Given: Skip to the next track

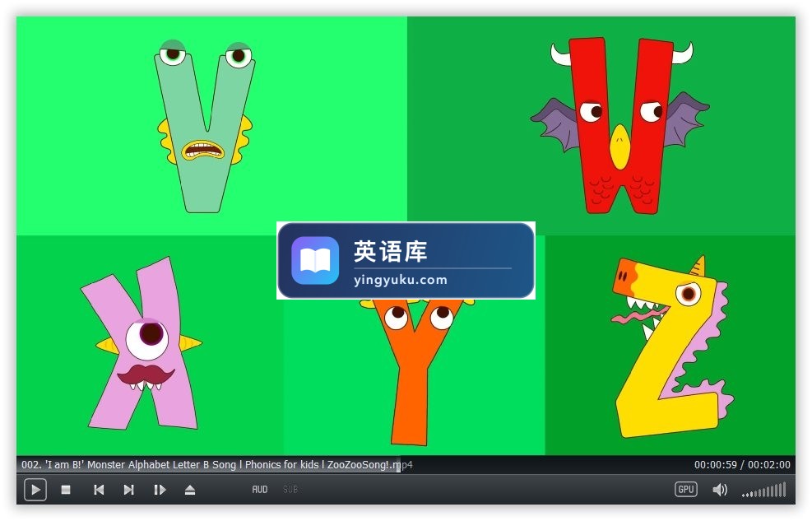Looking at the screenshot, I should point(129,490).
